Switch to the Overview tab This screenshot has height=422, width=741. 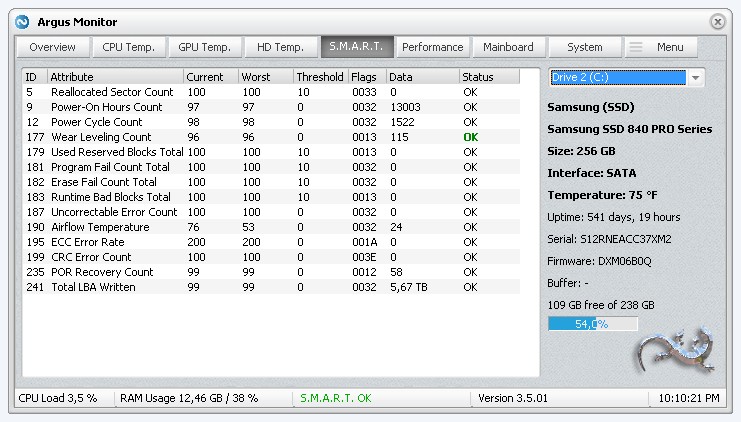point(52,47)
